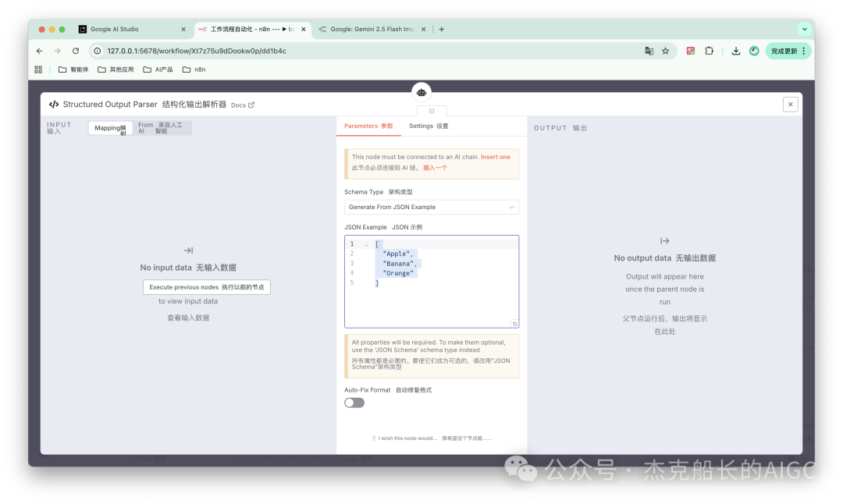Viewport: 843px width, 504px height.
Task: Close the Google Gemini 2.5 Flash tab
Action: [423, 29]
